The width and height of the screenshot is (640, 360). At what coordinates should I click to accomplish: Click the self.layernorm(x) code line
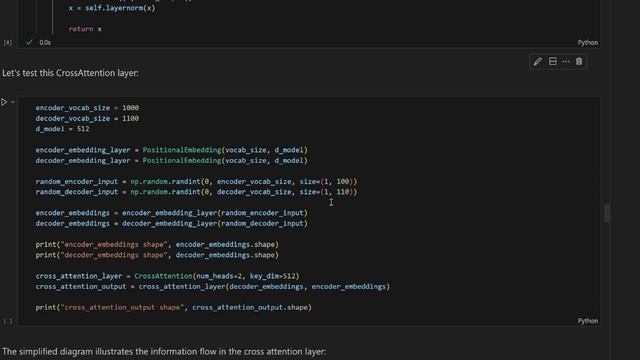pyautogui.click(x=112, y=8)
